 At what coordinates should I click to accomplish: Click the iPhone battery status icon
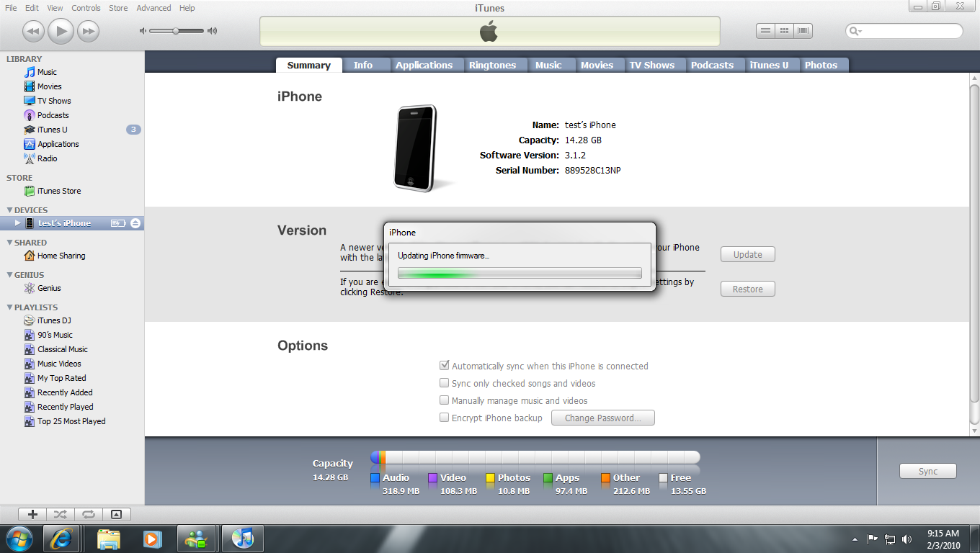coord(118,223)
